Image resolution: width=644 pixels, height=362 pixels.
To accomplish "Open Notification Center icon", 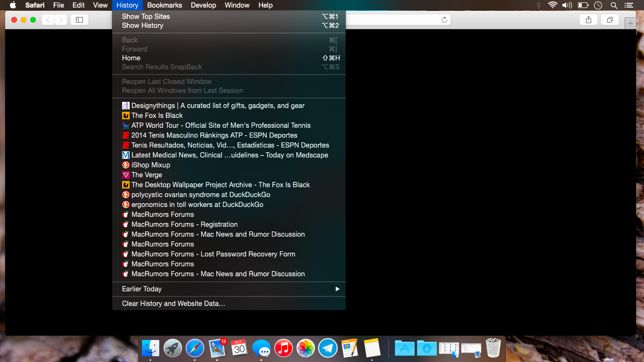I will tap(628, 5).
